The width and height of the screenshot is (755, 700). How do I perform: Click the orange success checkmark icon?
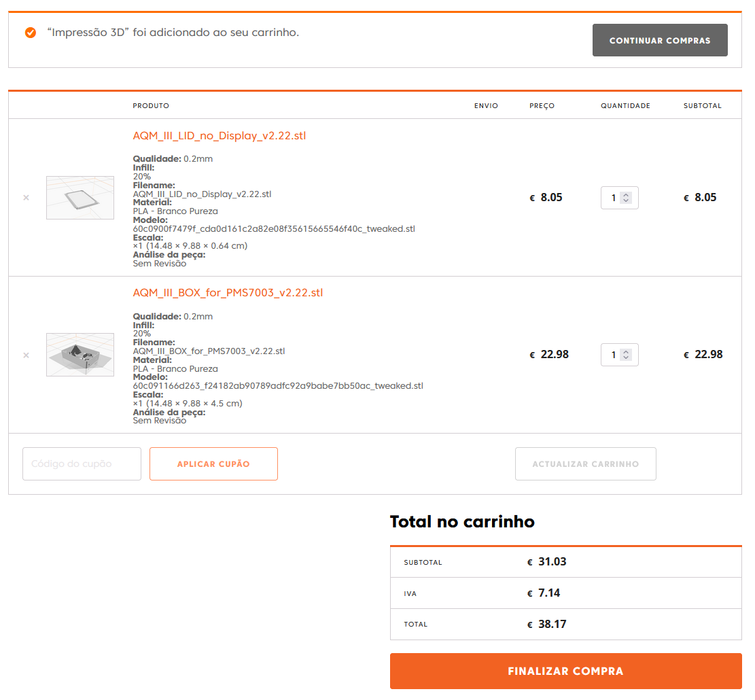[x=31, y=33]
